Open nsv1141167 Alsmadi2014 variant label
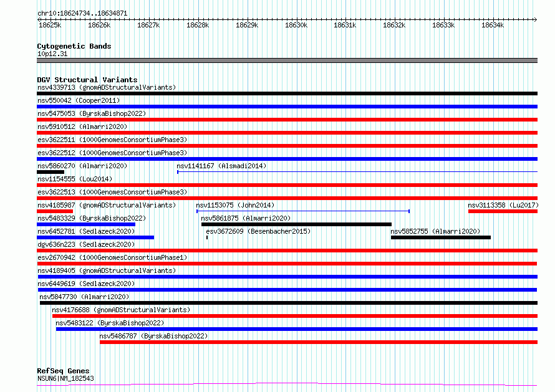Screen dimensions: 555x392 pos(221,166)
